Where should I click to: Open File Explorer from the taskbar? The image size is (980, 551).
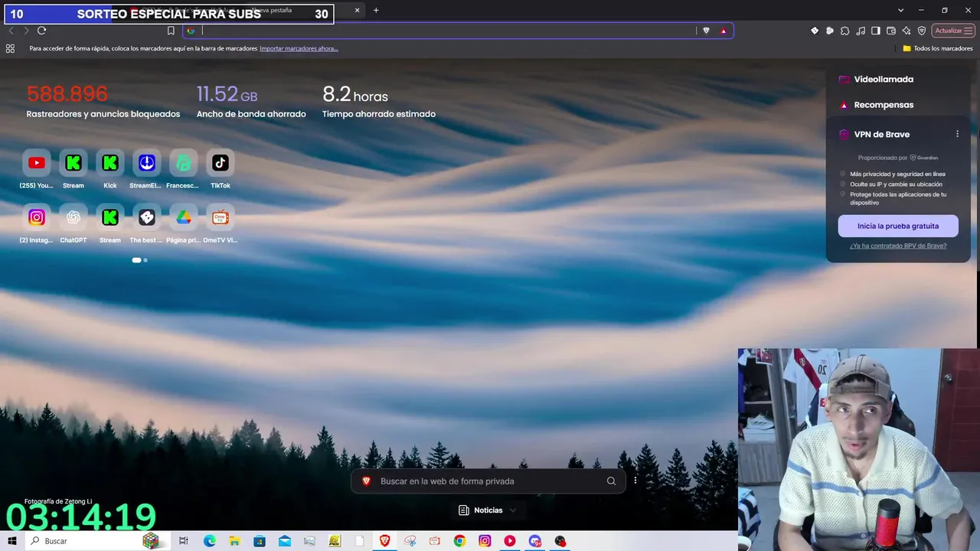[x=235, y=541]
